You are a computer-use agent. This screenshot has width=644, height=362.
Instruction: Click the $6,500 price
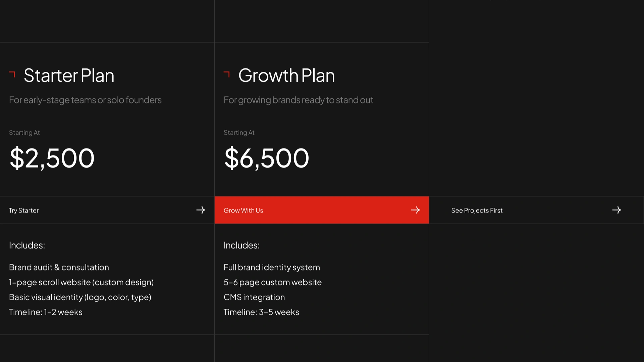(267, 158)
